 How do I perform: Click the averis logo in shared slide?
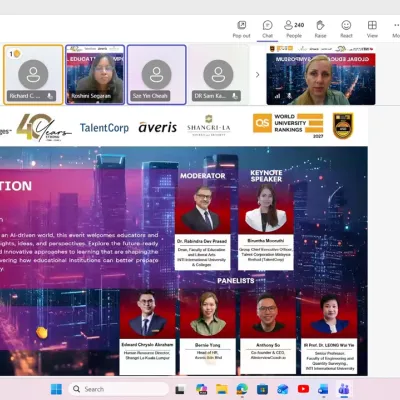click(x=158, y=127)
